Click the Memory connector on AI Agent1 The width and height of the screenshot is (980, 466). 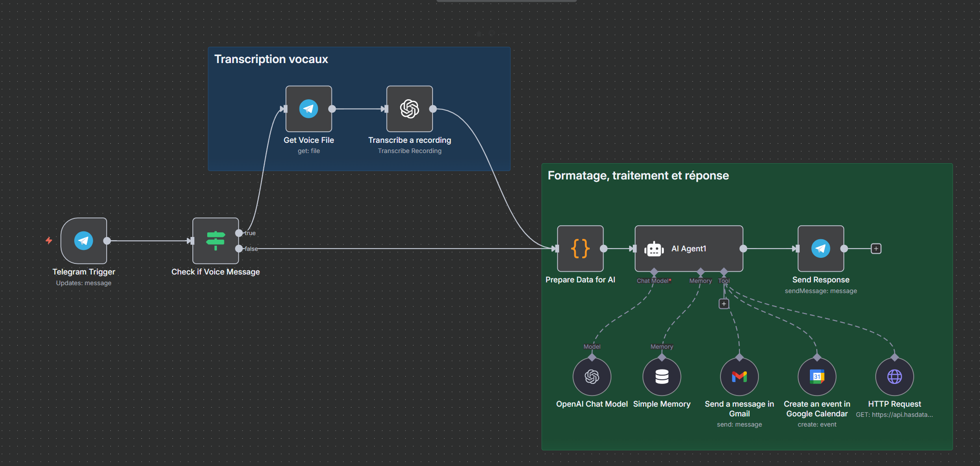coord(700,272)
